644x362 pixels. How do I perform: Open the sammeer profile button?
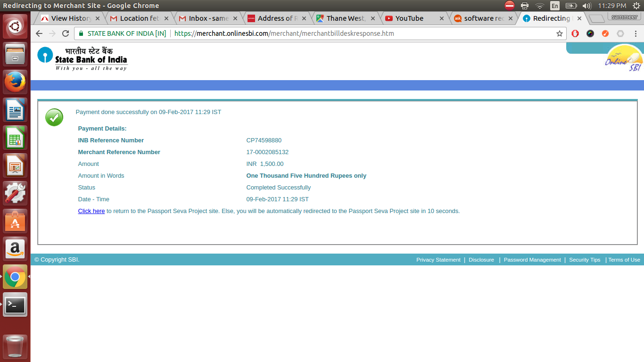click(624, 17)
